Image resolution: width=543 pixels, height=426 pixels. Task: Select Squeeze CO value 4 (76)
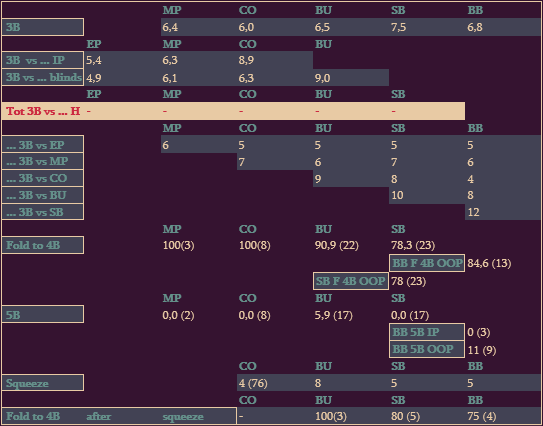point(253,383)
